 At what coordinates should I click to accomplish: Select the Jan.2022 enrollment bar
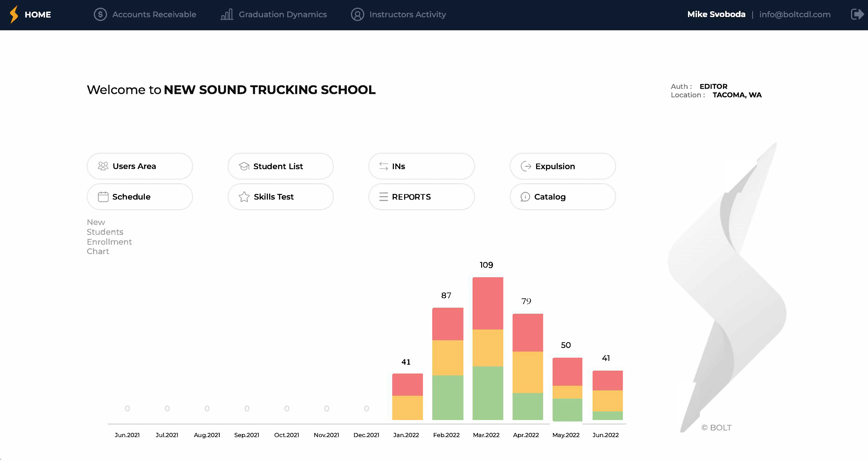click(x=407, y=397)
